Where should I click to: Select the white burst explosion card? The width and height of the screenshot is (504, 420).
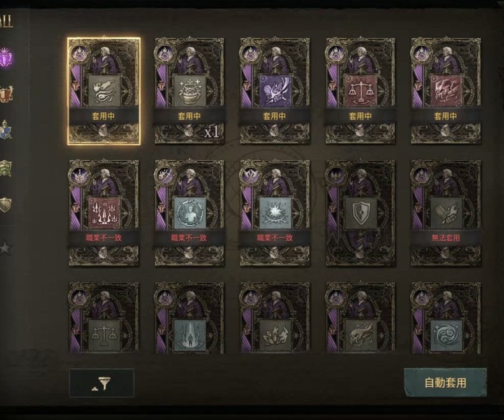coord(275,214)
